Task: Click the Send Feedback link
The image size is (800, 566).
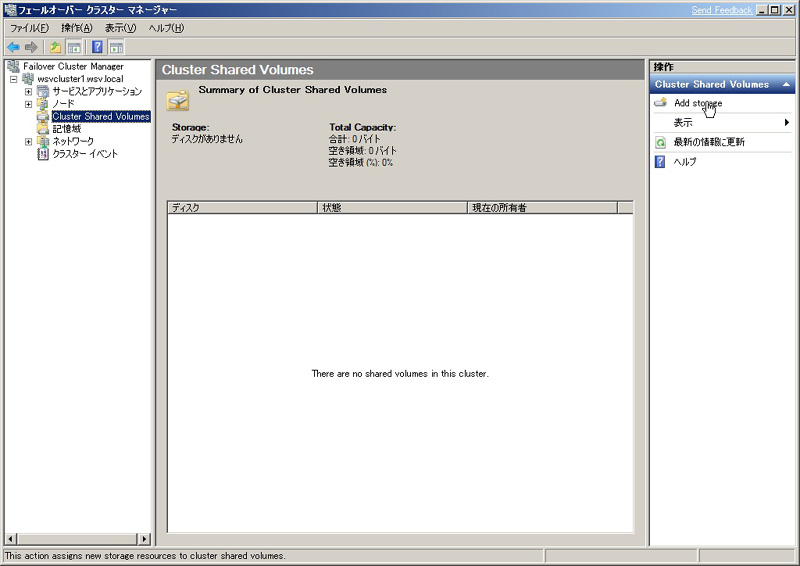Action: coord(721,10)
